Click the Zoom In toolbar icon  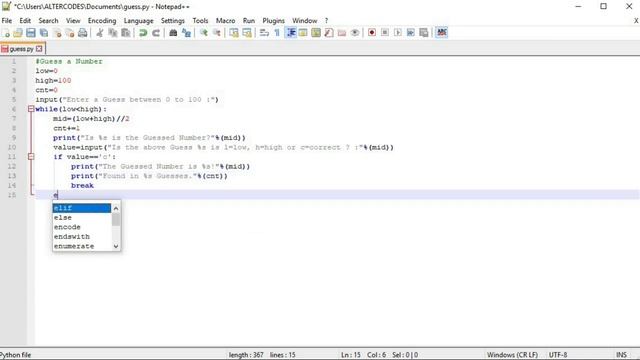203,33
